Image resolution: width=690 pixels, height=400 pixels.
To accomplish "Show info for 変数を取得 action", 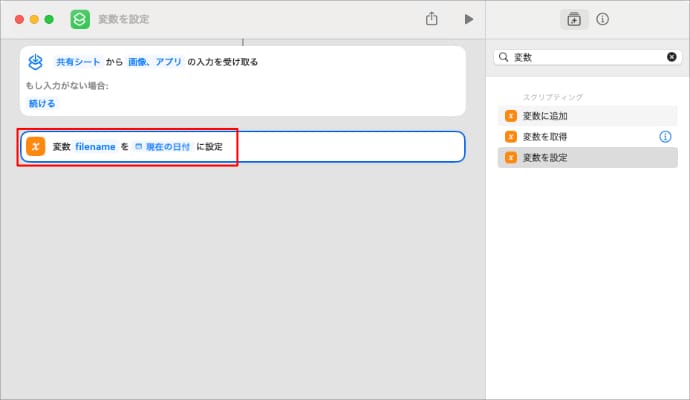I will (665, 136).
